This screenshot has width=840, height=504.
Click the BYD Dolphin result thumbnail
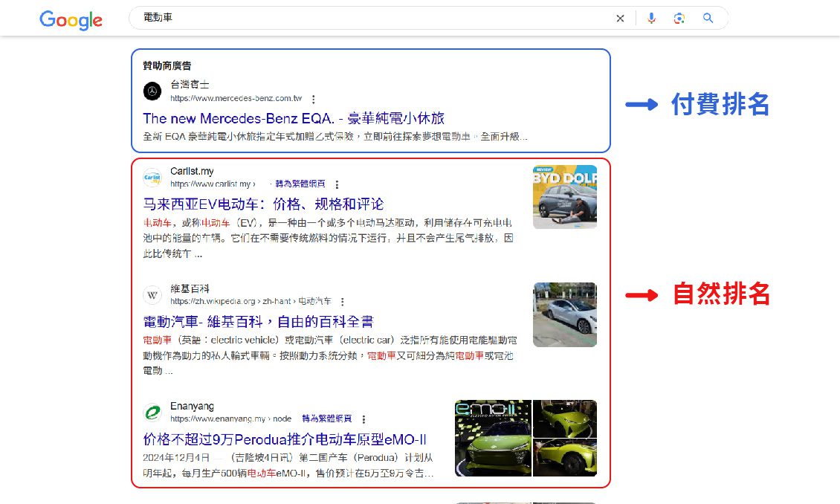(564, 197)
